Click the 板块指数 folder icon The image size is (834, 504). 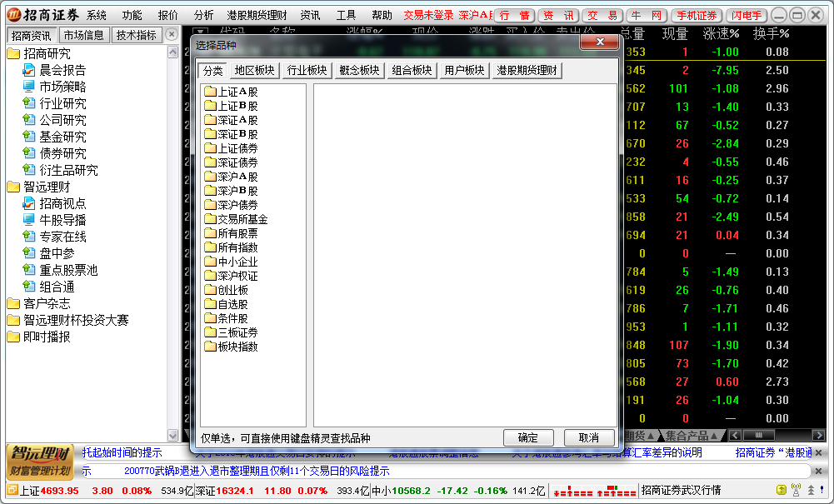pyautogui.click(x=211, y=347)
